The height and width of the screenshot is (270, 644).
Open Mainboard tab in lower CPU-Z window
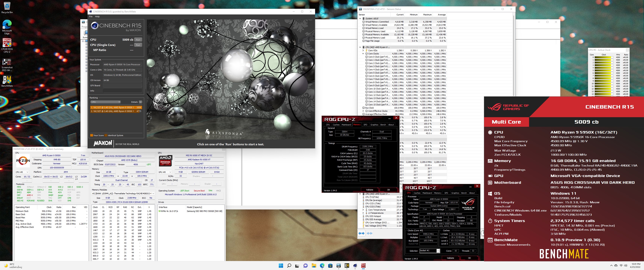tap(427, 193)
